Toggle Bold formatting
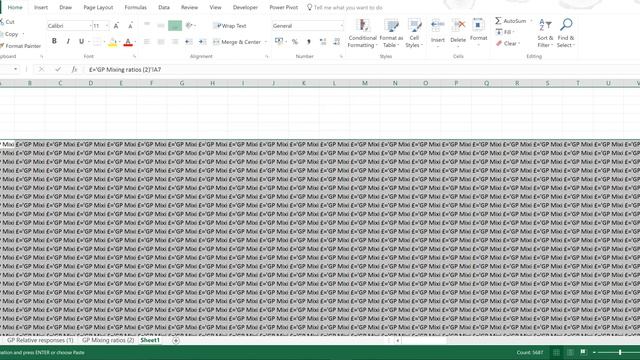The height and width of the screenshot is (360, 640). (54, 41)
